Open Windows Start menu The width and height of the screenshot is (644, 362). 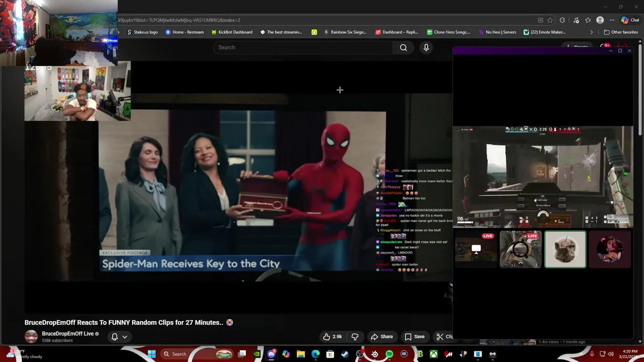tap(151, 354)
